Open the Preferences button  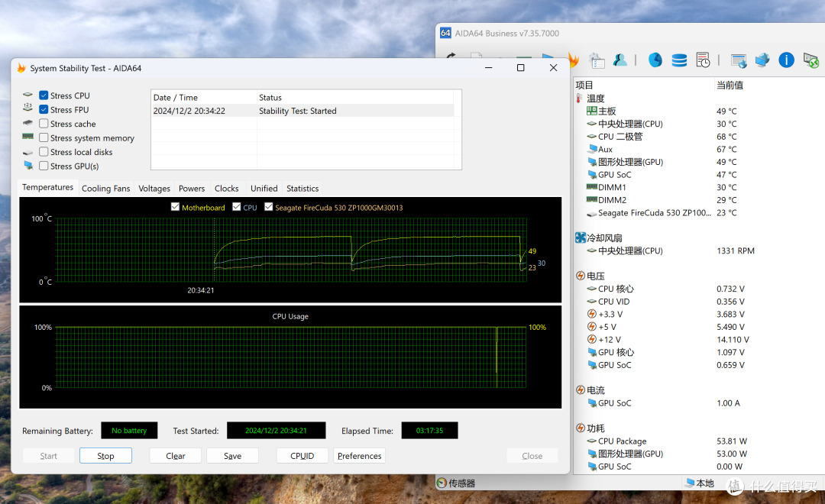(x=359, y=456)
